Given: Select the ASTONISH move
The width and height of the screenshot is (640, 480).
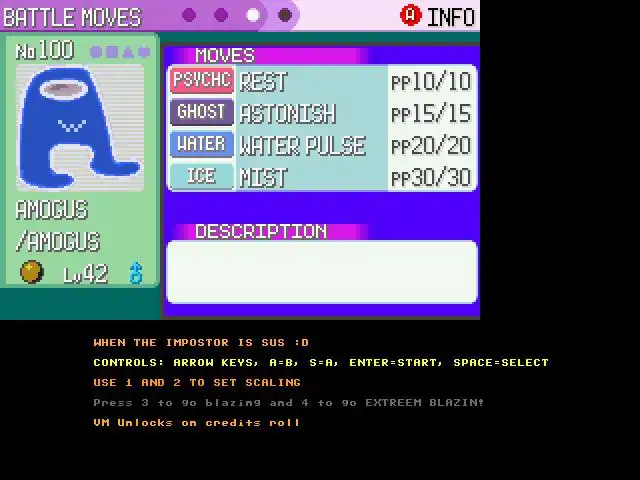Looking at the screenshot, I should click(x=288, y=114).
